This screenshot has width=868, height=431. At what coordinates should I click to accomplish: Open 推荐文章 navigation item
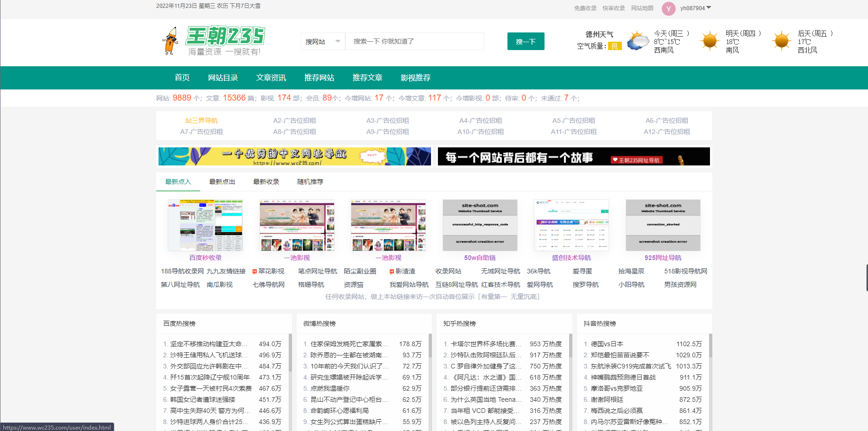[x=367, y=77]
